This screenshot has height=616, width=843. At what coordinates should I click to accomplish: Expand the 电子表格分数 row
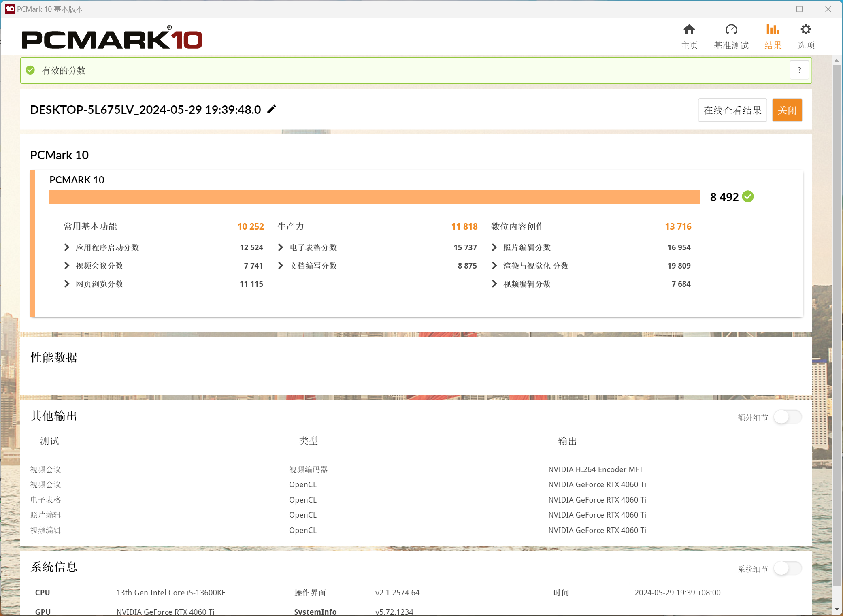click(x=281, y=247)
